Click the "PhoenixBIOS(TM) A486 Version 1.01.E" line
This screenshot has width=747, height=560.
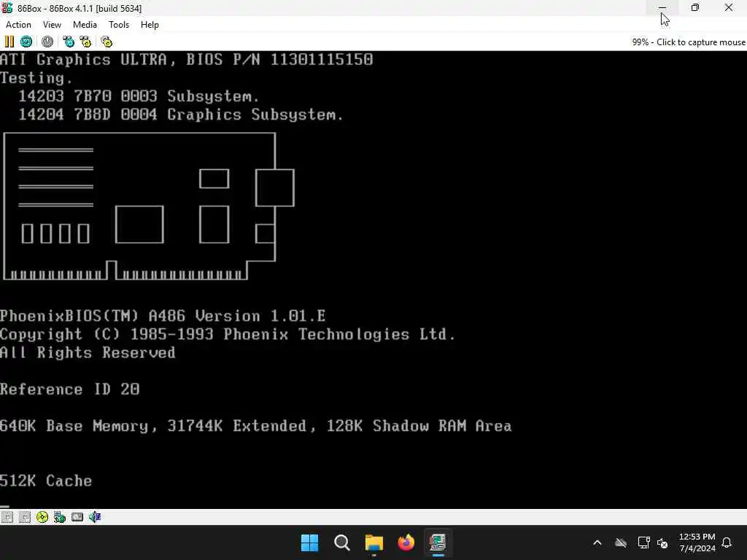(x=163, y=316)
